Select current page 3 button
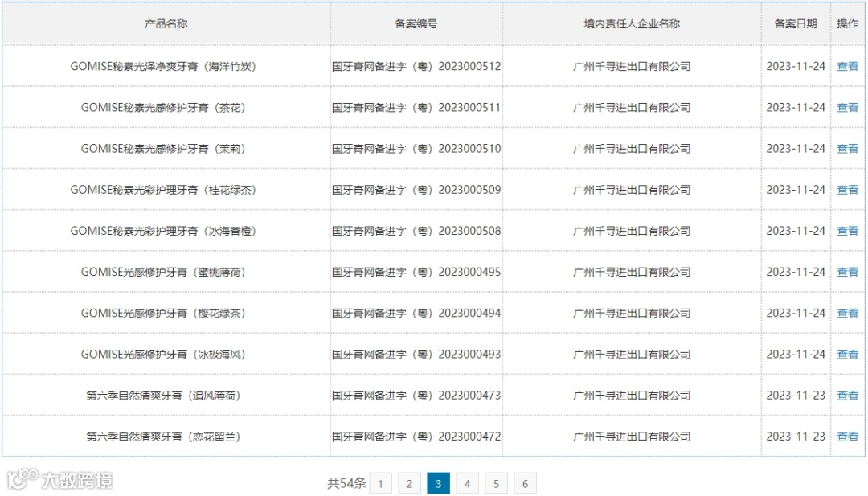 tap(439, 483)
